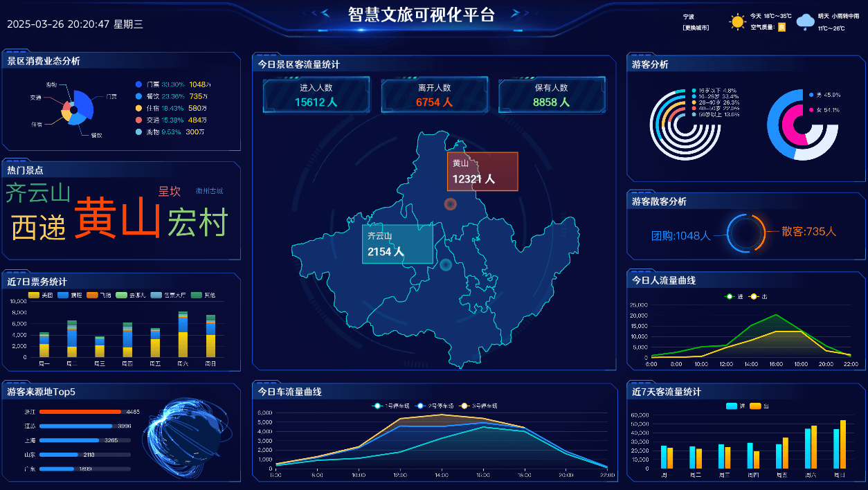
Task: Click the 更换城市 link to change city
Action: [695, 28]
